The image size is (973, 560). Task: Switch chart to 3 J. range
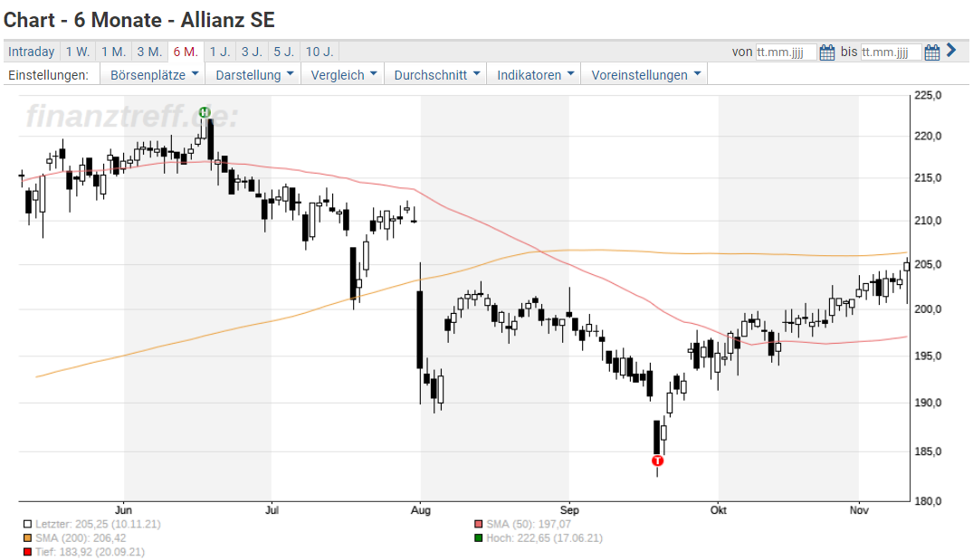click(x=252, y=52)
